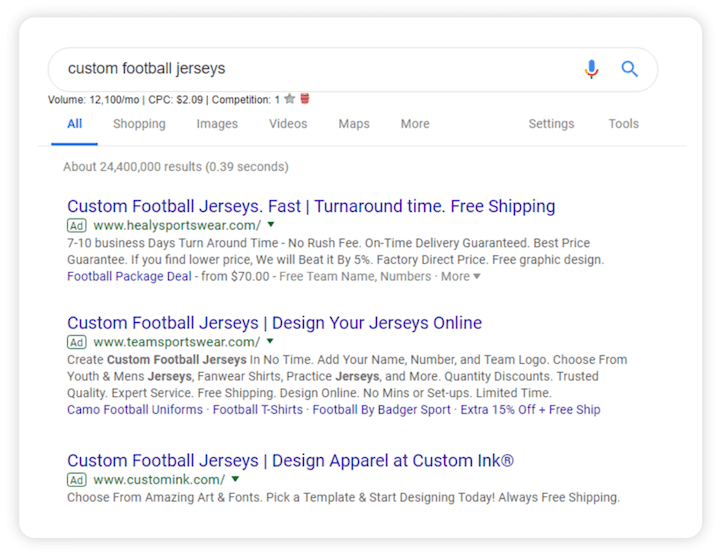Click the 'Volume: 12,100/mo' text

point(94,100)
